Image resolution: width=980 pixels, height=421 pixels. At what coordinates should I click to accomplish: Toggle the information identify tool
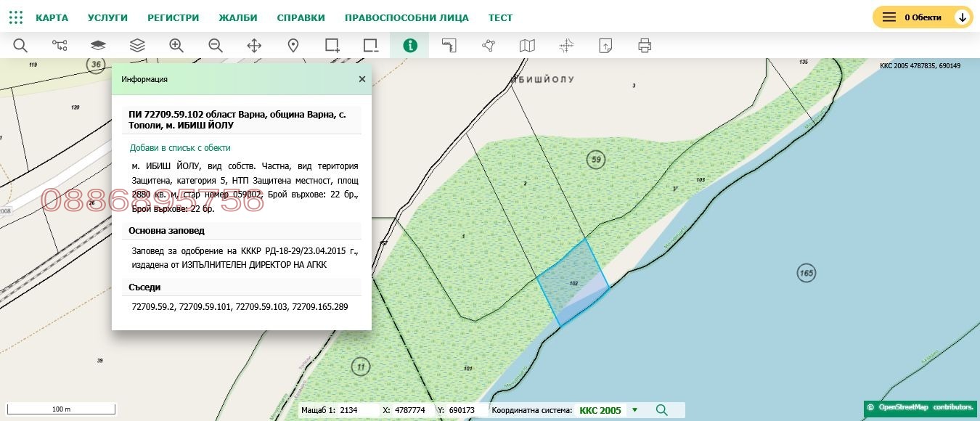coord(410,46)
